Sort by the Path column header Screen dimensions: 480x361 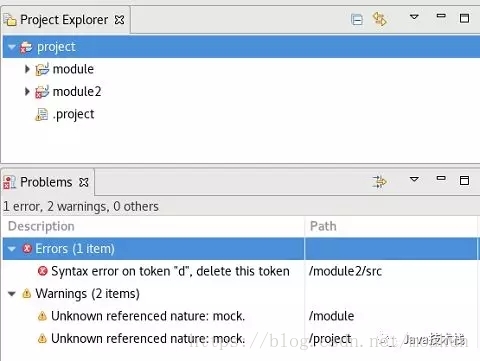391,226
